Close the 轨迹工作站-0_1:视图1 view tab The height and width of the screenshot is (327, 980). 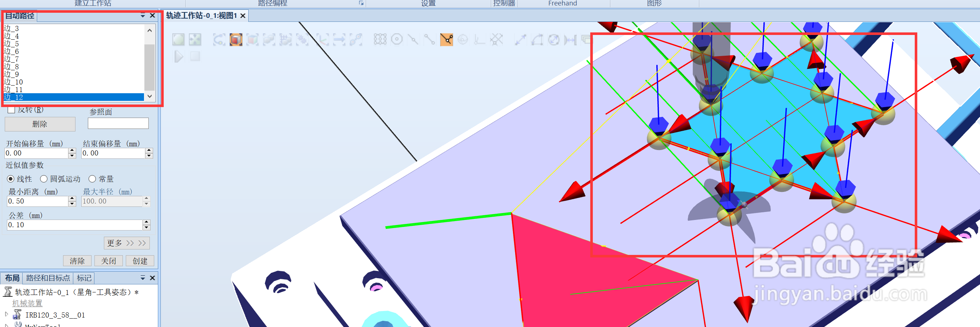click(243, 16)
